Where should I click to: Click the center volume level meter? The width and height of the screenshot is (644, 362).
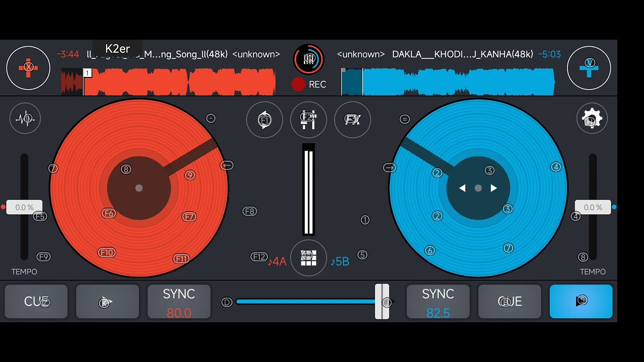(x=308, y=190)
